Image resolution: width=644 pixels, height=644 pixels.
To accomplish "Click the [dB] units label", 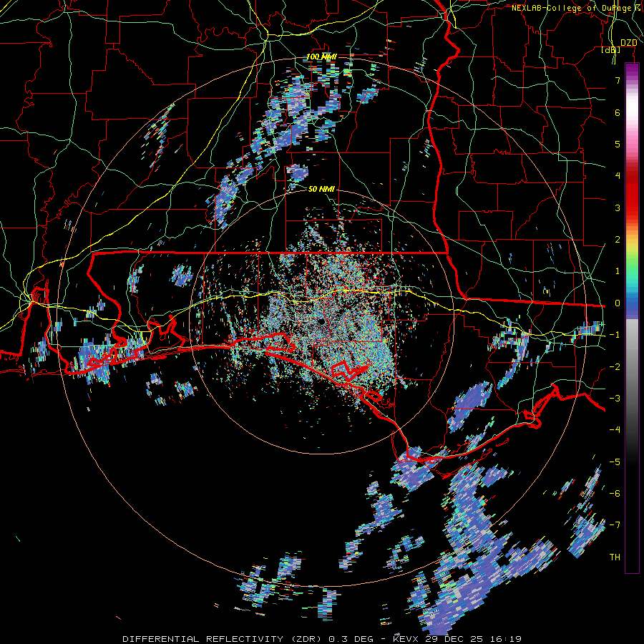I will point(610,50).
